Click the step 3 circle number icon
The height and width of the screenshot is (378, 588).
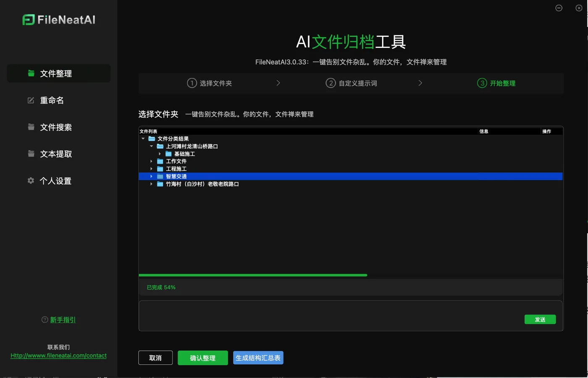(482, 83)
